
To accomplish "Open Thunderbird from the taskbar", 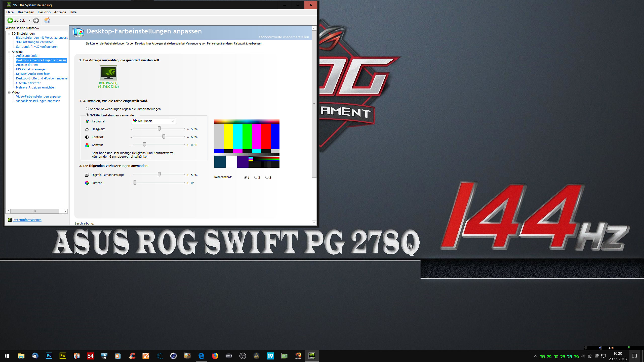I will 35,356.
